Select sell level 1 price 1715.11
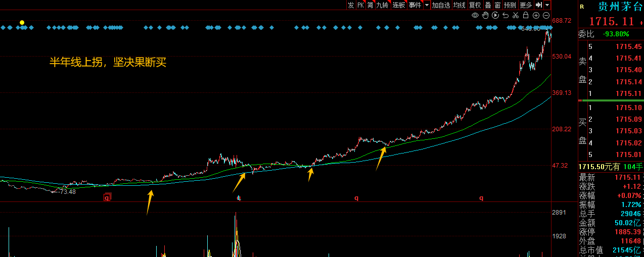The width and height of the screenshot is (644, 257). point(628,93)
